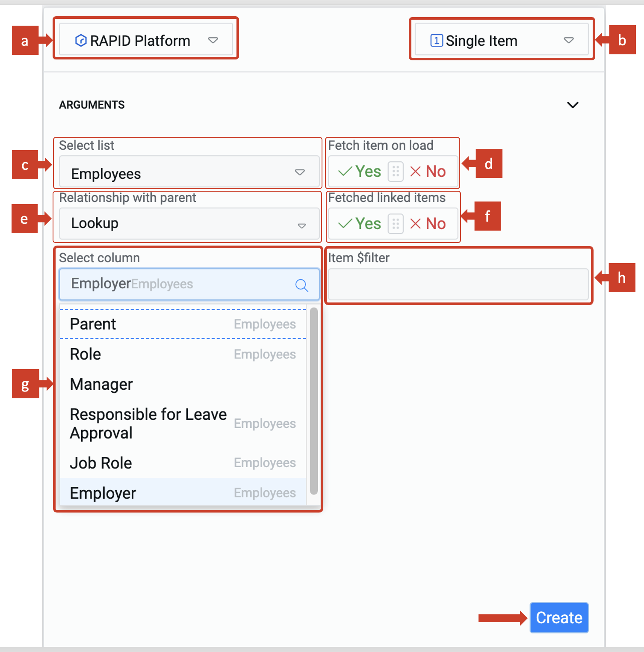Select the Job Role column option

click(x=183, y=463)
